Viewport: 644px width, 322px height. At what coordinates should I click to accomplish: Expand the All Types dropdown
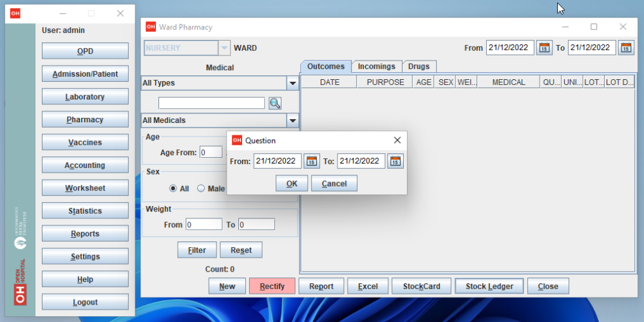pyautogui.click(x=292, y=83)
